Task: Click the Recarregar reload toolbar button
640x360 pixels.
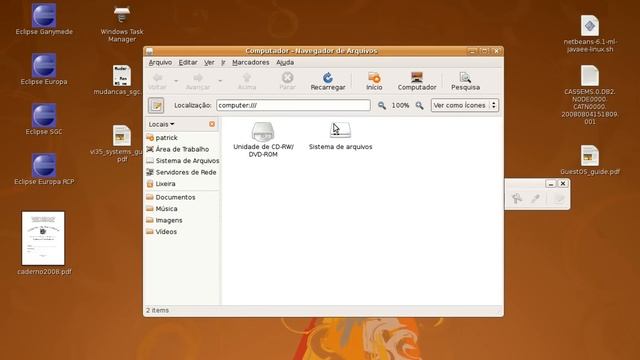Action: 327,81
